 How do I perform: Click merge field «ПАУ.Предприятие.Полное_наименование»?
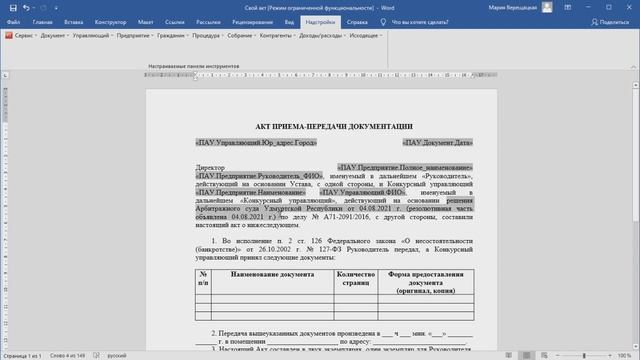click(x=405, y=167)
